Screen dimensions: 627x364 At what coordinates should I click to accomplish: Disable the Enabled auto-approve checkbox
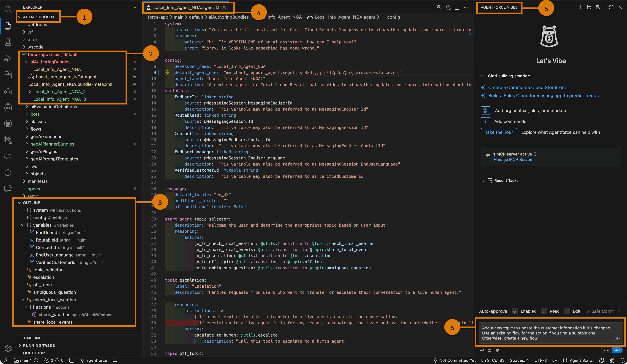515,311
